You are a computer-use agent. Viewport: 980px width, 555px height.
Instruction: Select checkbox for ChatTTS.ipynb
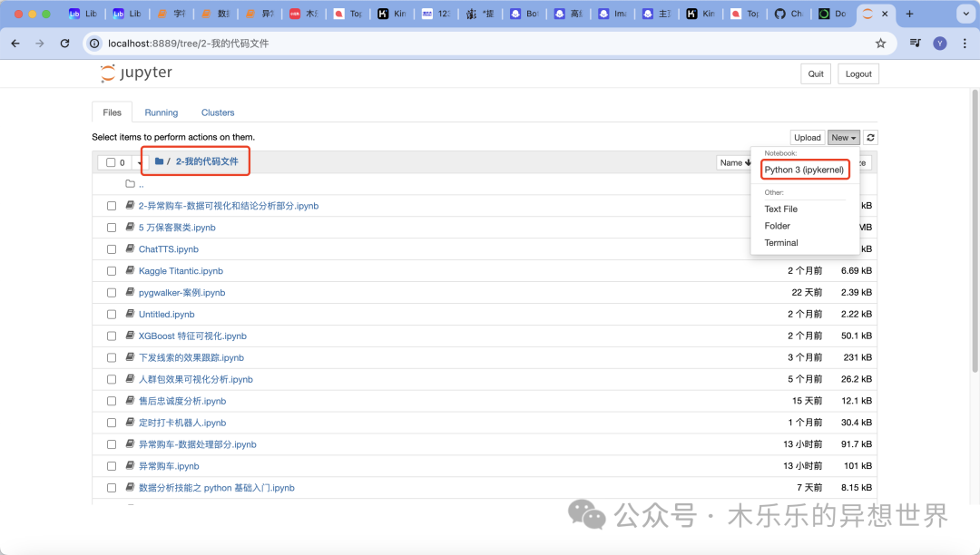112,249
